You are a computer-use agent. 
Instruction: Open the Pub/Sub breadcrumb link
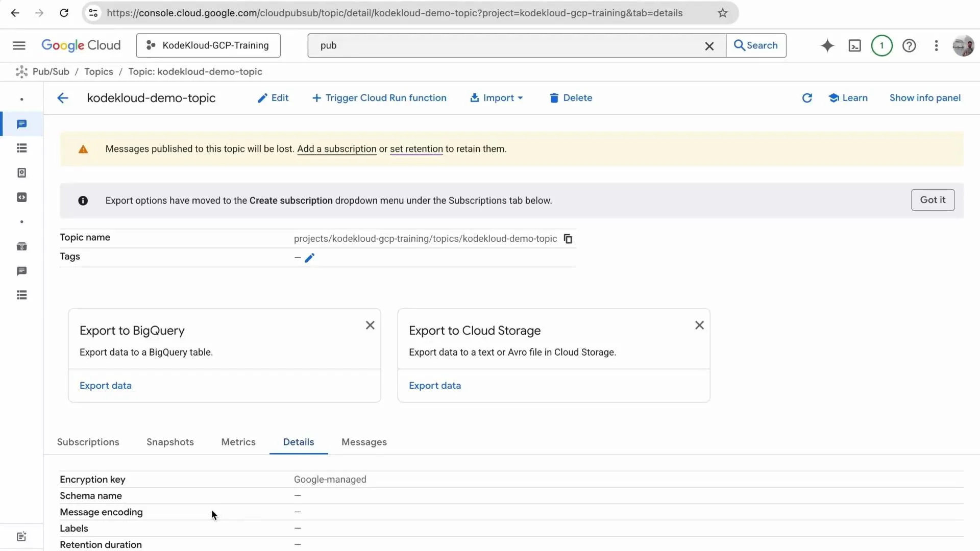[51, 72]
